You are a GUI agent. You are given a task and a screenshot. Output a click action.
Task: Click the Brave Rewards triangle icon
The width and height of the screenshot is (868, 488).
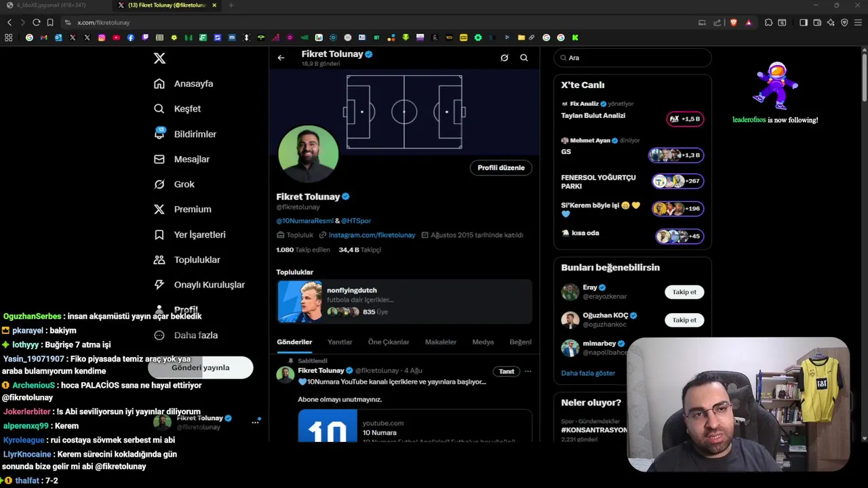(x=749, y=22)
